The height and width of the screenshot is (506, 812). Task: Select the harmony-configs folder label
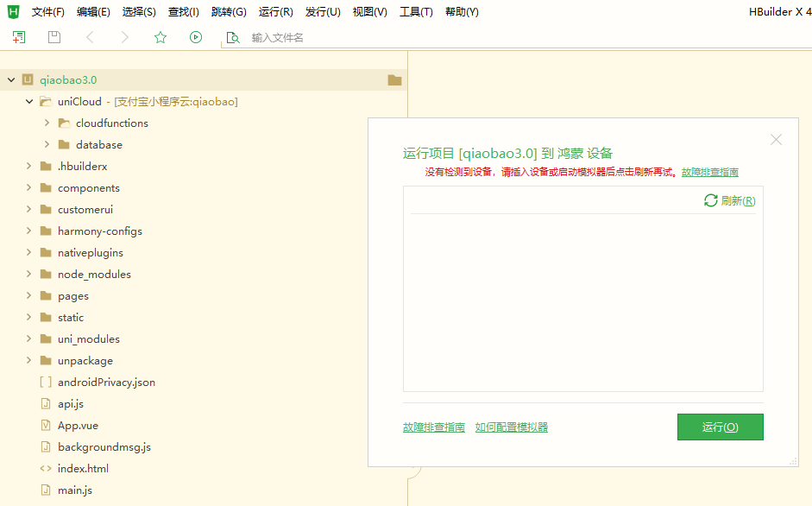(100, 231)
